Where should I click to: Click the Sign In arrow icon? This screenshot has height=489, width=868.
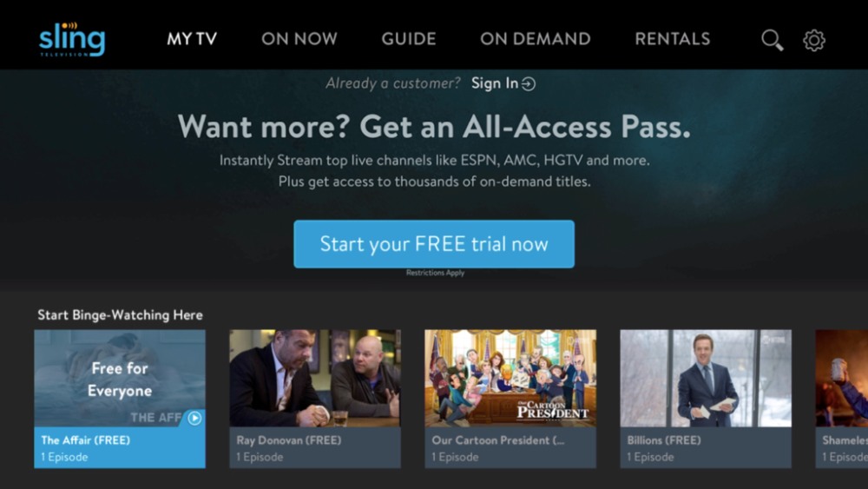pyautogui.click(x=529, y=83)
